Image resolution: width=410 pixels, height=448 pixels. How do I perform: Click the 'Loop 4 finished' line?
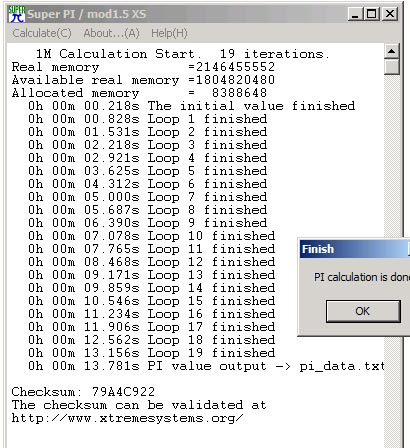tap(148, 158)
